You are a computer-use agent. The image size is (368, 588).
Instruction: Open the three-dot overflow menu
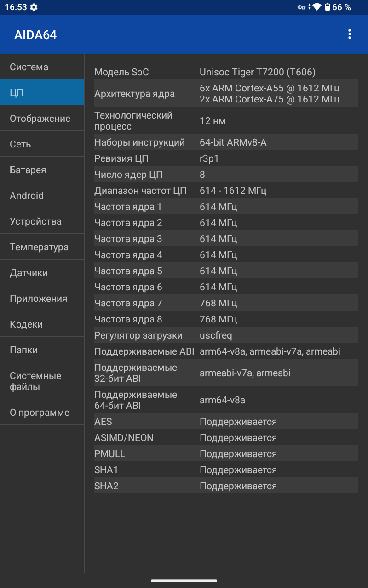coord(350,34)
